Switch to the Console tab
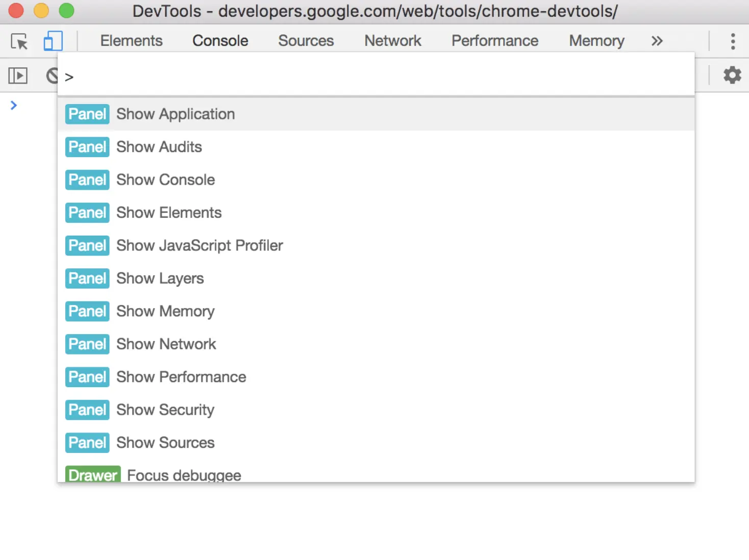This screenshot has width=749, height=560. click(220, 41)
